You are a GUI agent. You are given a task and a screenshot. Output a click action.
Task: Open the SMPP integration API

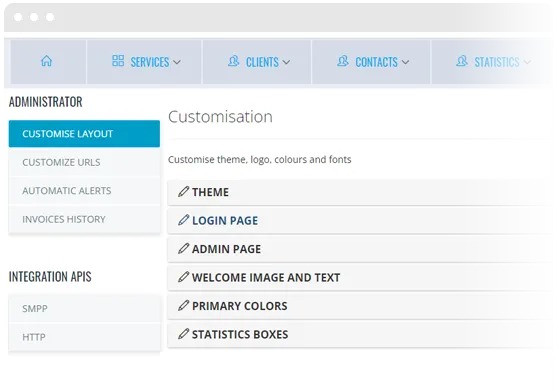point(84,308)
